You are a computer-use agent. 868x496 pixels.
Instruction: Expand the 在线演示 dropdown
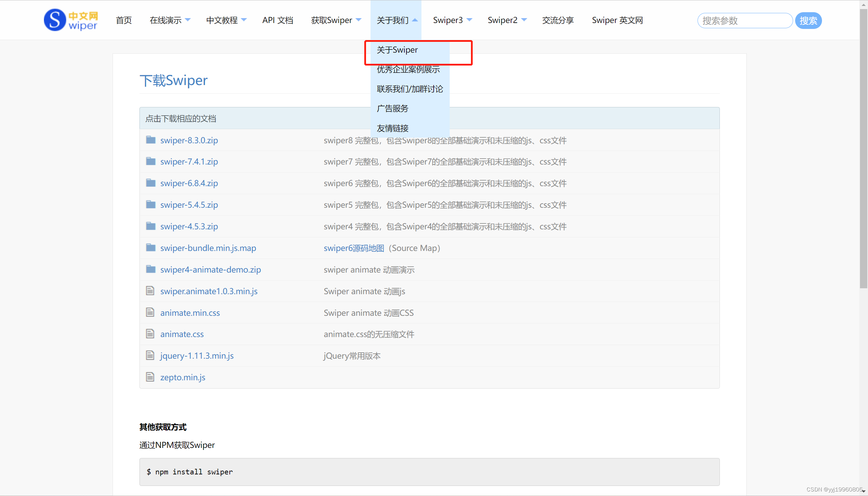[x=170, y=20]
